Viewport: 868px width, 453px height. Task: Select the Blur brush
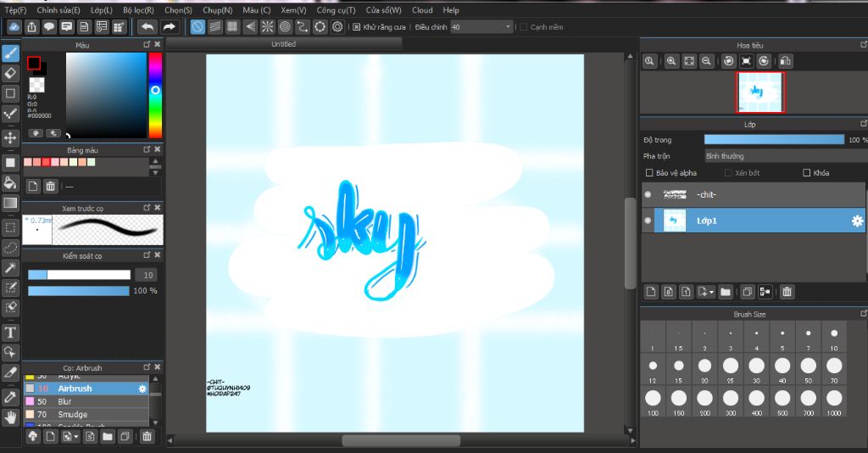coord(86,401)
